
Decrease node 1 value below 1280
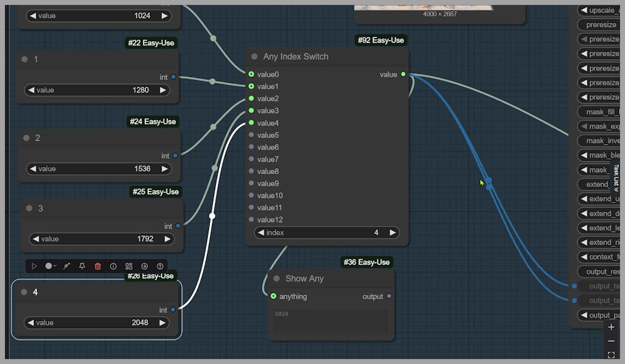point(31,90)
